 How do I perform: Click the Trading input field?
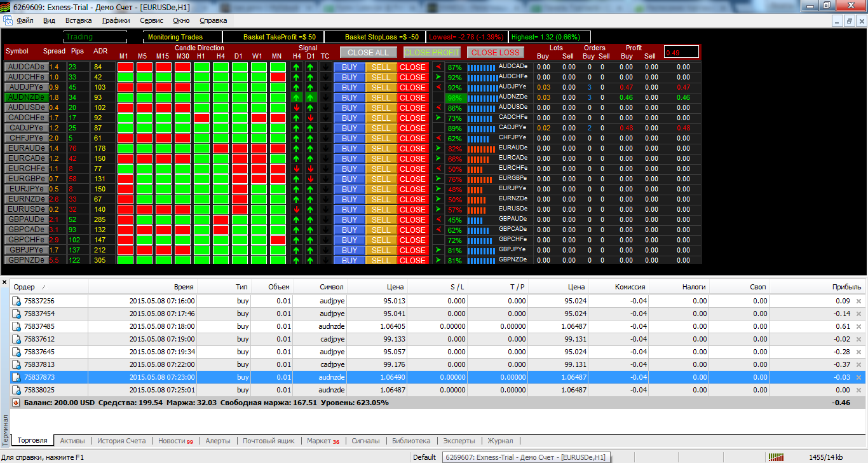(x=95, y=37)
